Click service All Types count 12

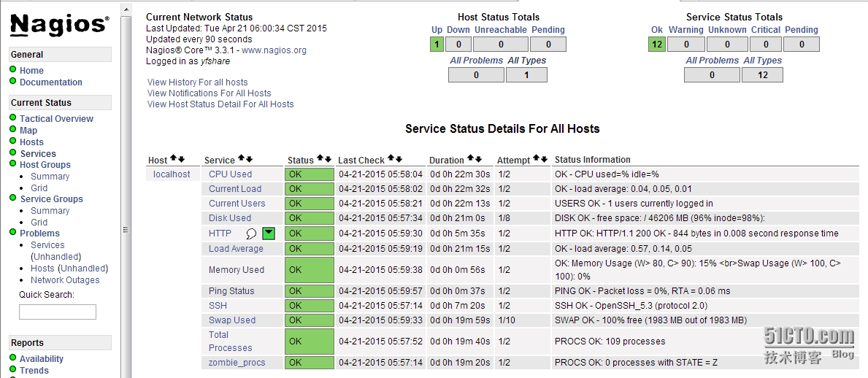click(x=762, y=74)
